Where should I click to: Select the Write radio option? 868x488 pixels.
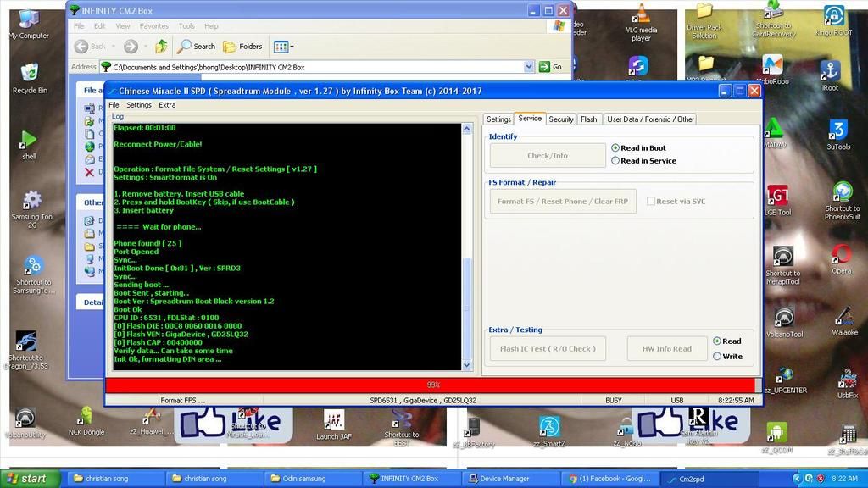coord(717,357)
